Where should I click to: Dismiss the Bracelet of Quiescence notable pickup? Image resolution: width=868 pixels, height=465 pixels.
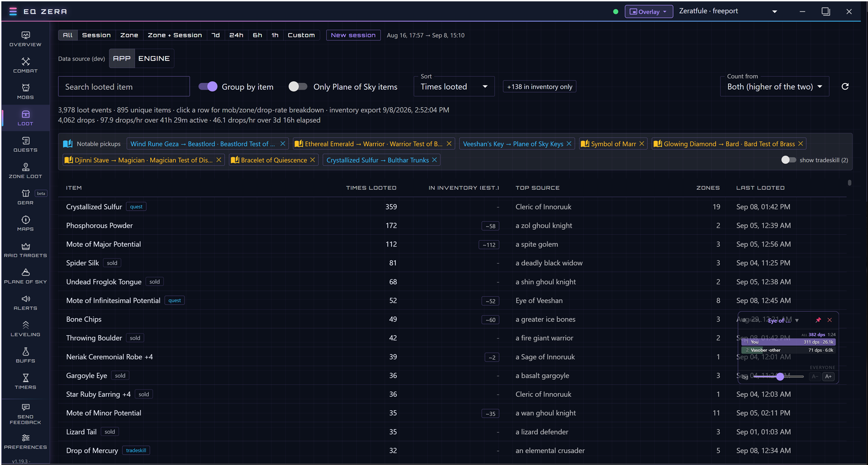[x=312, y=160]
